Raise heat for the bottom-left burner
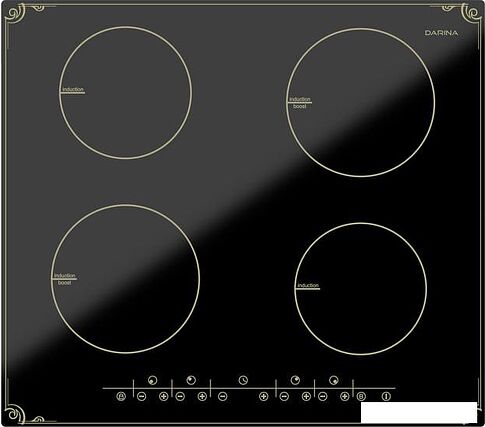 164,396
